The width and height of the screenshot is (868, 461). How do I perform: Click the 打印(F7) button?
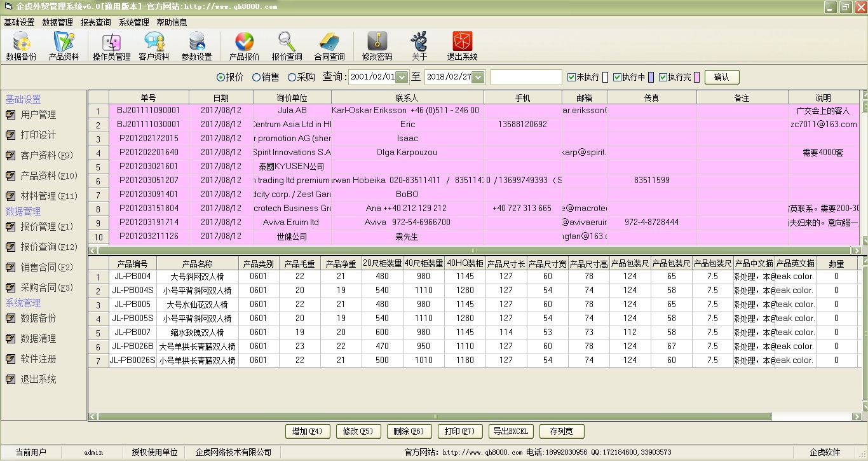(x=460, y=431)
